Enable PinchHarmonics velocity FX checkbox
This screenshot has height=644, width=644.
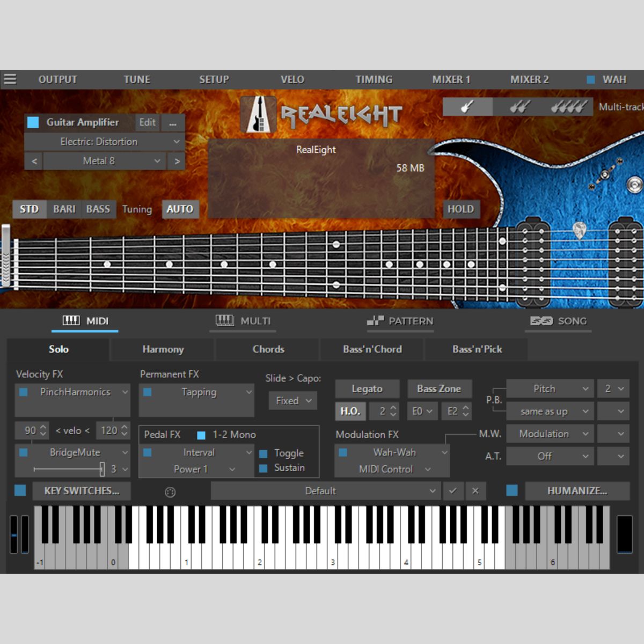point(24,392)
